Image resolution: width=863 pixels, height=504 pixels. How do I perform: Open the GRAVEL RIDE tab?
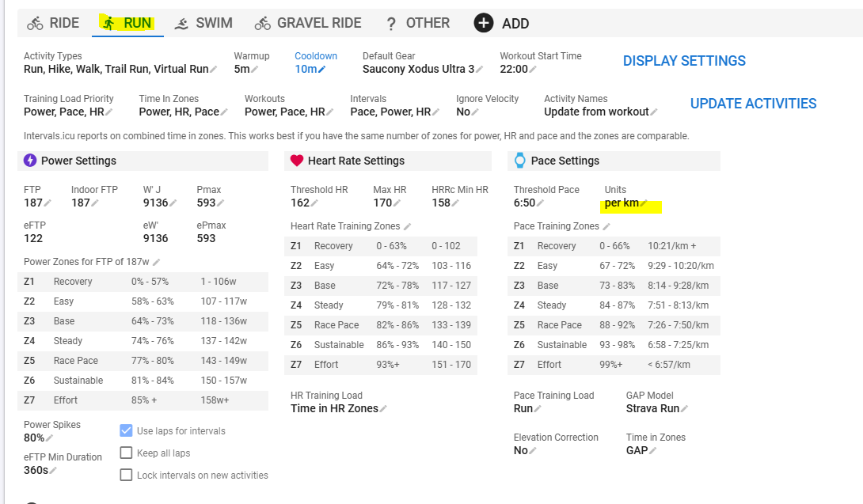308,23
